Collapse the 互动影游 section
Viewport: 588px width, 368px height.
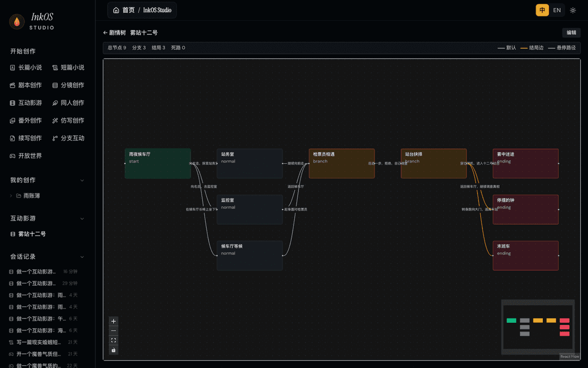(82, 219)
